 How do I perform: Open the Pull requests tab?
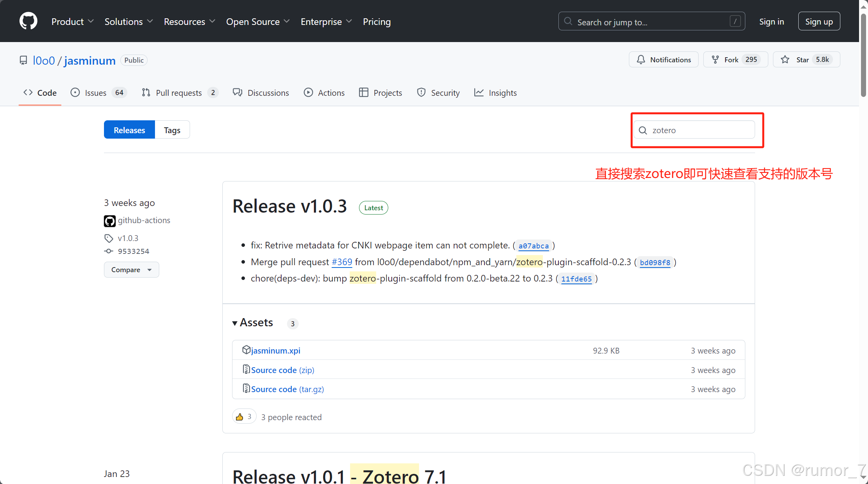180,93
